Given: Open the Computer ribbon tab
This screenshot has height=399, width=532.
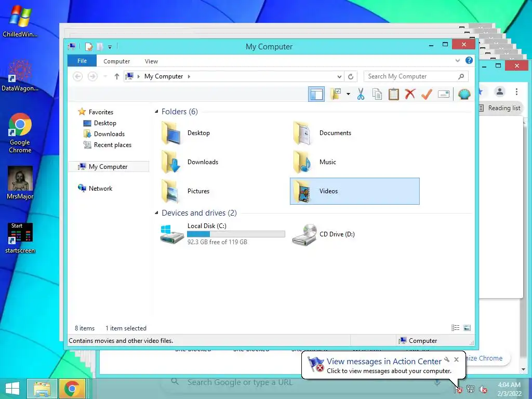Looking at the screenshot, I should point(117,61).
